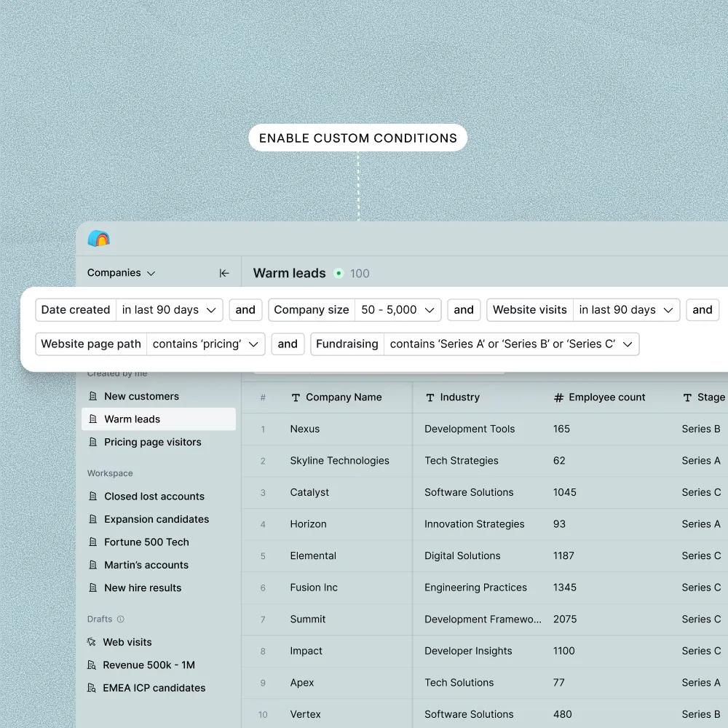Click the info icon next to Drafts
This screenshot has width=728, height=728.
click(121, 619)
